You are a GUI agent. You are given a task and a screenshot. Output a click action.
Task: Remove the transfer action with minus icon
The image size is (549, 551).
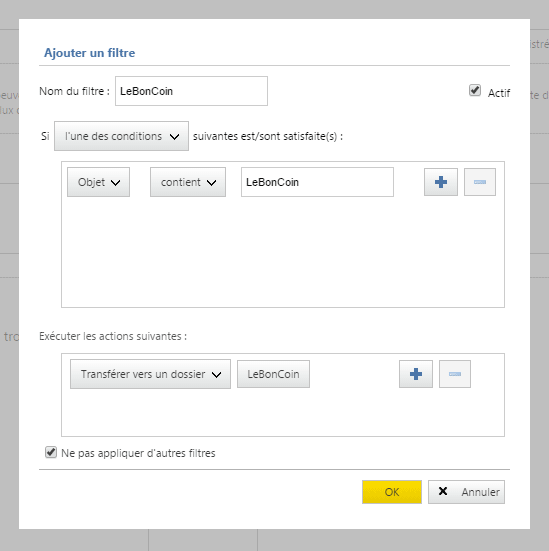click(x=455, y=374)
